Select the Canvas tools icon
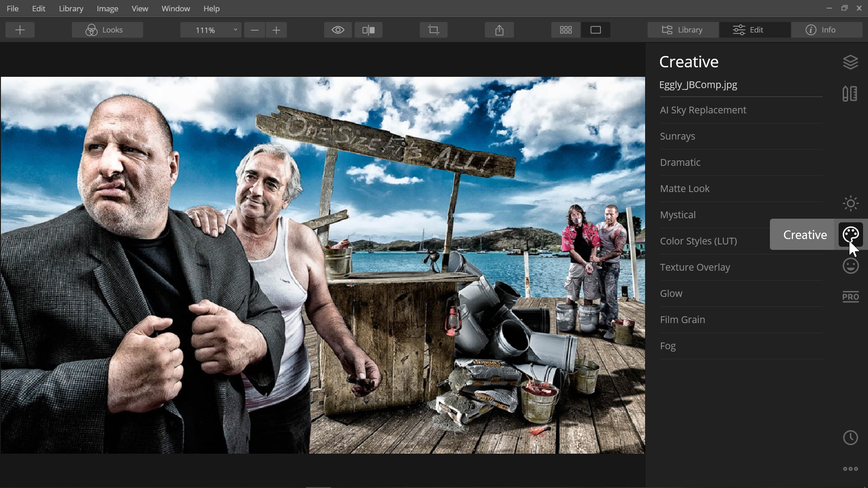 pyautogui.click(x=850, y=94)
